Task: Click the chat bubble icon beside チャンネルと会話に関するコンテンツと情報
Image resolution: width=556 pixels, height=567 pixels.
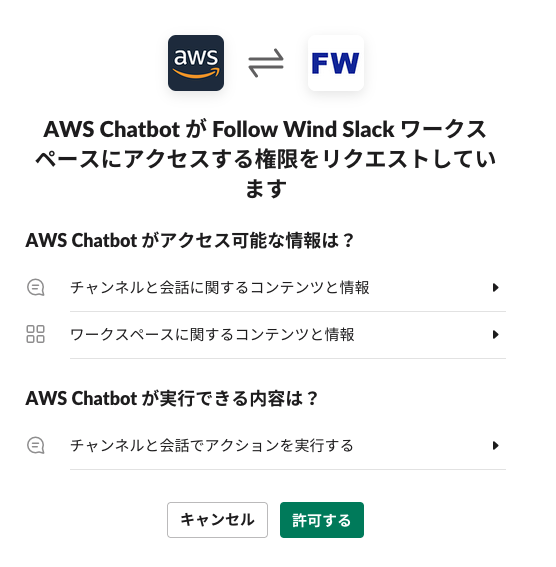Action: click(35, 288)
